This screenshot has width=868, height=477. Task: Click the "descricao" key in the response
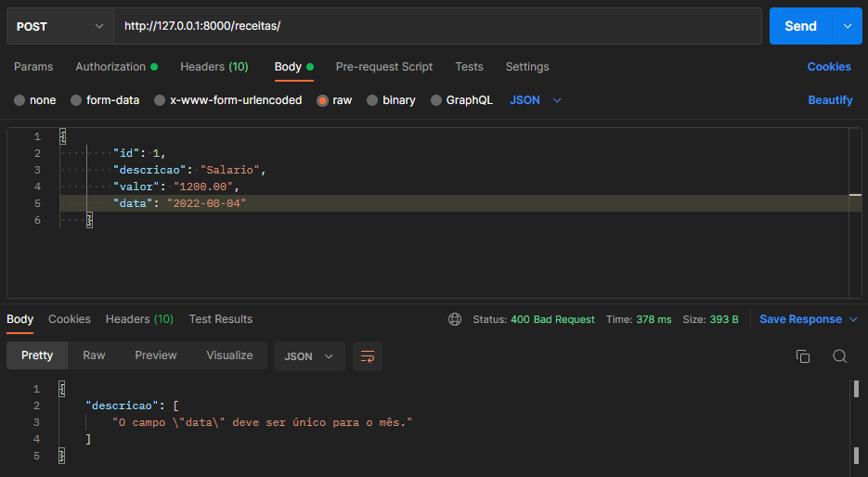122,406
